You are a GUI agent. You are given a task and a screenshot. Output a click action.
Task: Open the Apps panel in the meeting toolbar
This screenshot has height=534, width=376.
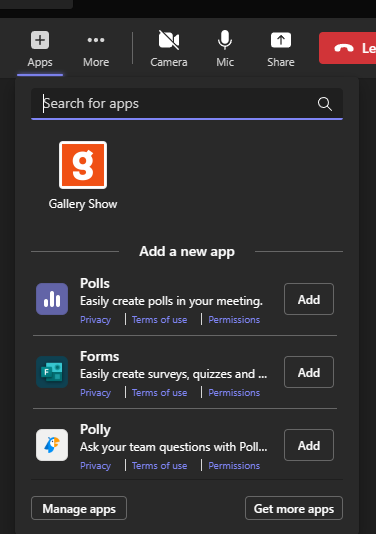pos(40,49)
